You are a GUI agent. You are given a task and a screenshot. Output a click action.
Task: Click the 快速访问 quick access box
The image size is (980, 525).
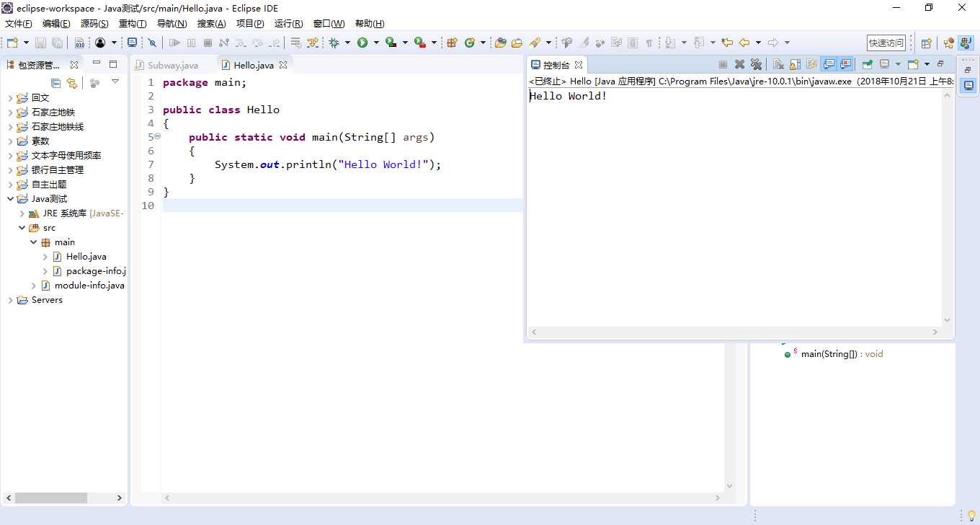886,43
